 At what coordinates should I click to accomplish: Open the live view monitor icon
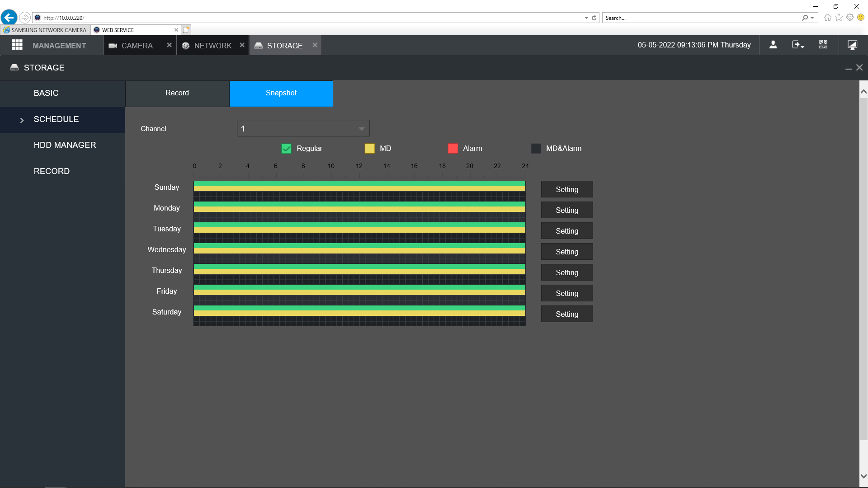pos(852,45)
